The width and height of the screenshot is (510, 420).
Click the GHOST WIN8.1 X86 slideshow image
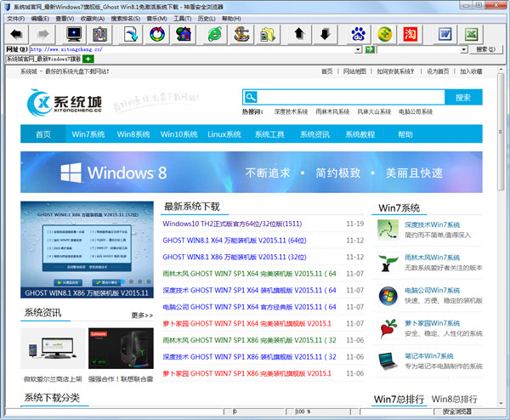pyautogui.click(x=87, y=249)
